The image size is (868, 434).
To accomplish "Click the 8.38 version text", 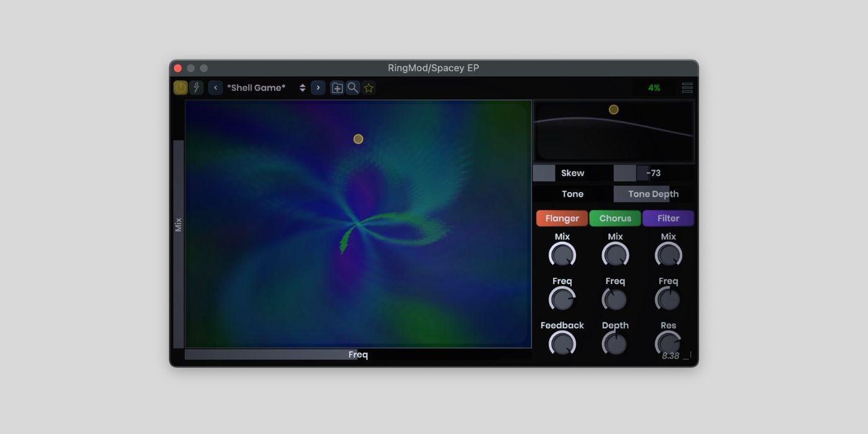I will (670, 356).
